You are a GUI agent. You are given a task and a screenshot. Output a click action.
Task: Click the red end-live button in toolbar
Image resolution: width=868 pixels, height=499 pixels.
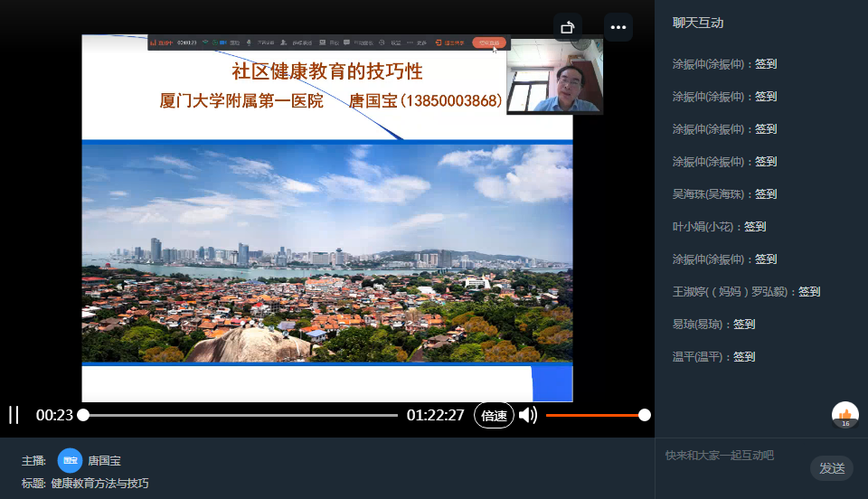[488, 42]
